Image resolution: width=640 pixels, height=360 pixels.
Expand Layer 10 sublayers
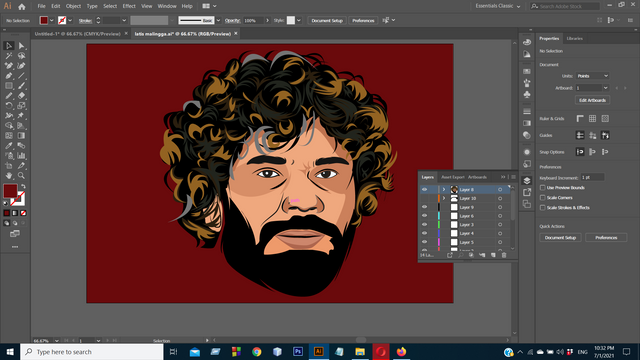tap(444, 198)
